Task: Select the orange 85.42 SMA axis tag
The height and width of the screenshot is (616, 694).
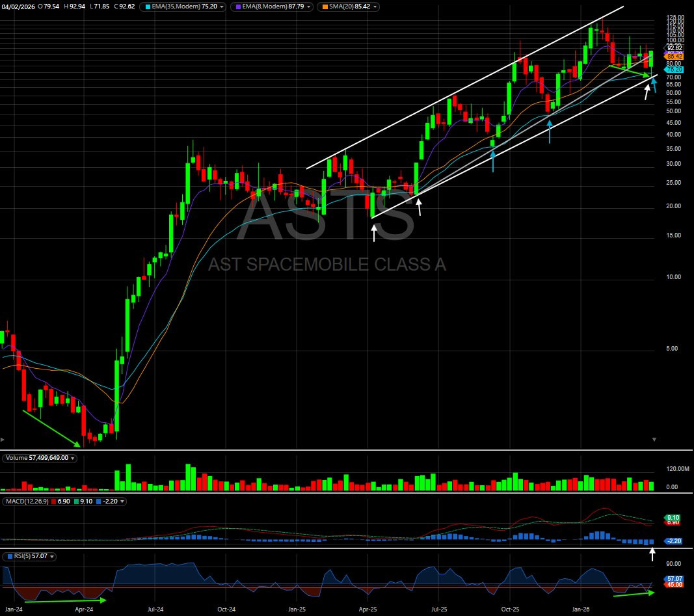Action: [674, 57]
